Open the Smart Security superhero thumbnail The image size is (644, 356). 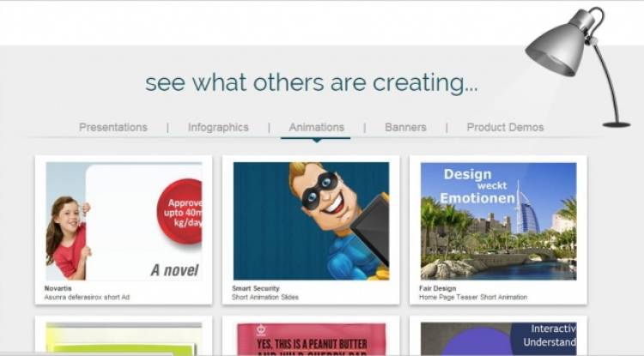click(311, 221)
